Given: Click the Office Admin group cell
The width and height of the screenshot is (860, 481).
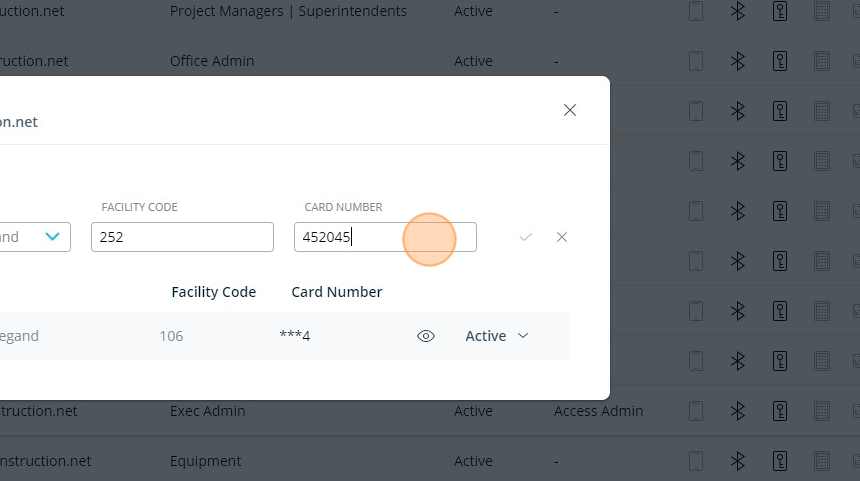Looking at the screenshot, I should pyautogui.click(x=212, y=61).
